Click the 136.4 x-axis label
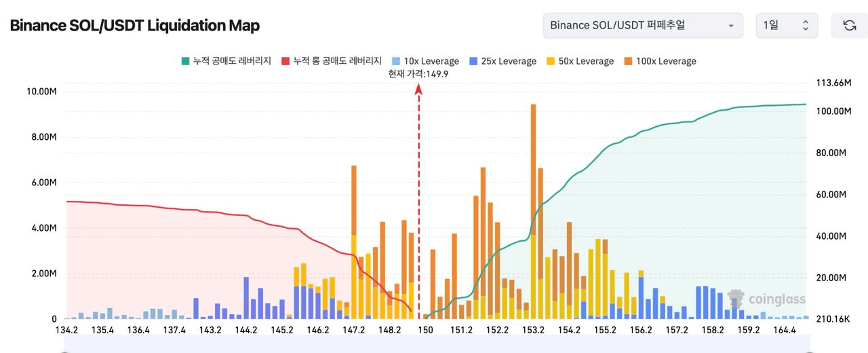The image size is (868, 353). pyautogui.click(x=138, y=331)
